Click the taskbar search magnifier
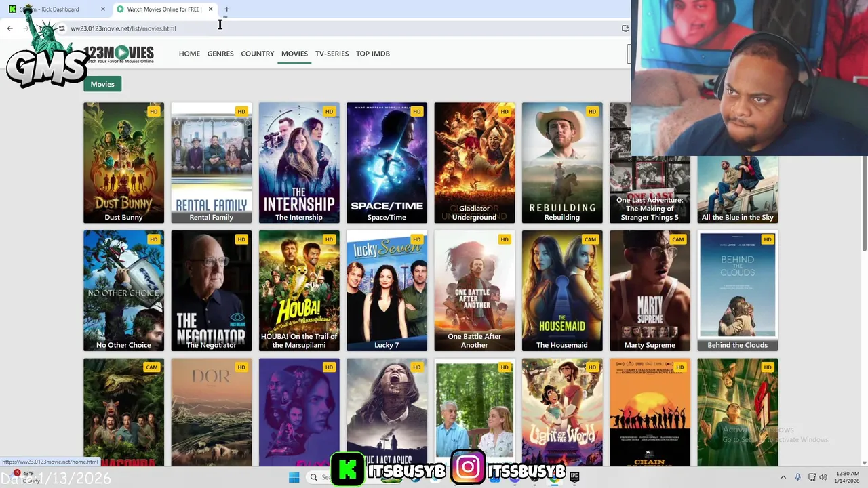Screen dimensions: 868x488 pos(313,478)
